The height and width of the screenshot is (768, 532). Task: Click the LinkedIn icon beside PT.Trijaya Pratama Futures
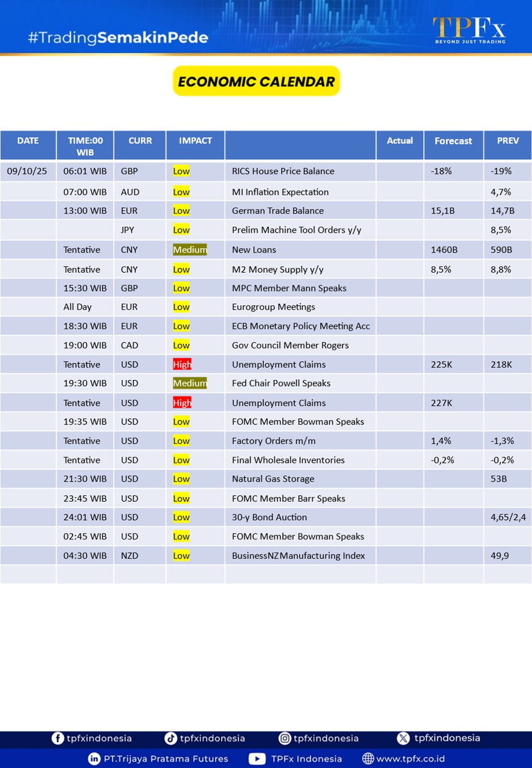click(94, 759)
